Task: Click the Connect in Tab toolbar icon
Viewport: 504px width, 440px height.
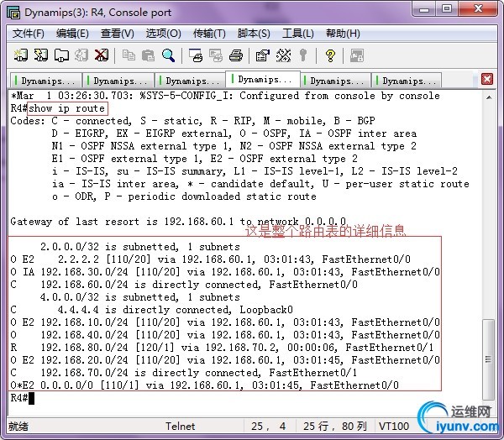Action: click(x=61, y=55)
